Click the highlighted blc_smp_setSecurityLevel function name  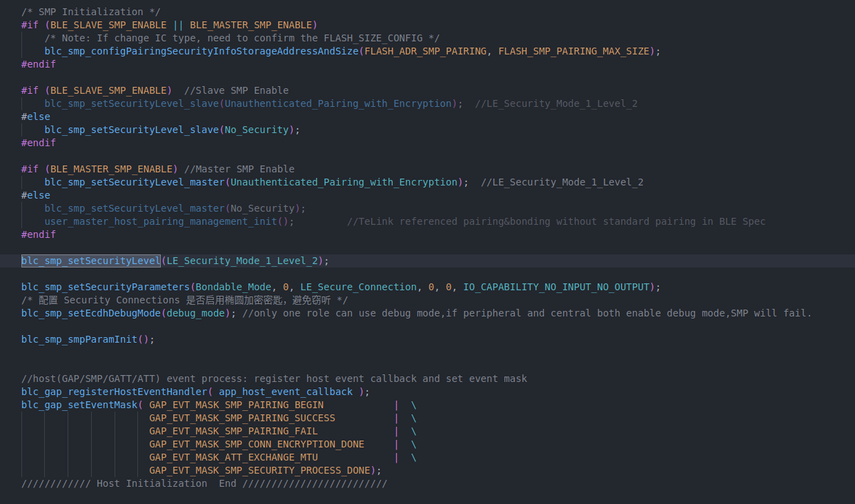pos(90,261)
